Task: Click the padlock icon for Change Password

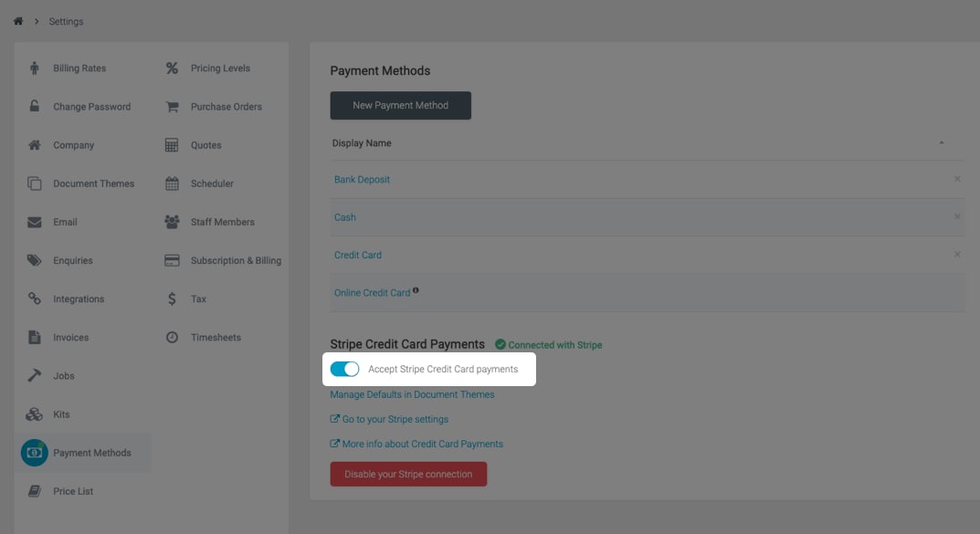Action: pos(35,106)
